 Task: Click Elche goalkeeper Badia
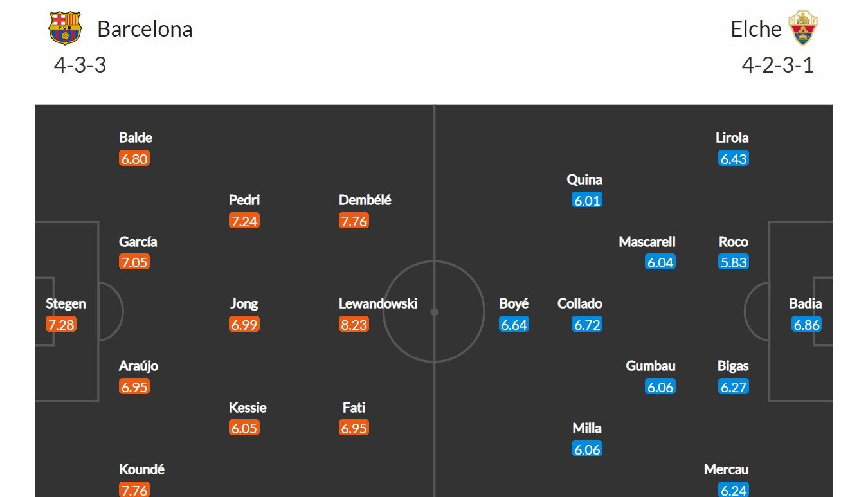click(806, 303)
